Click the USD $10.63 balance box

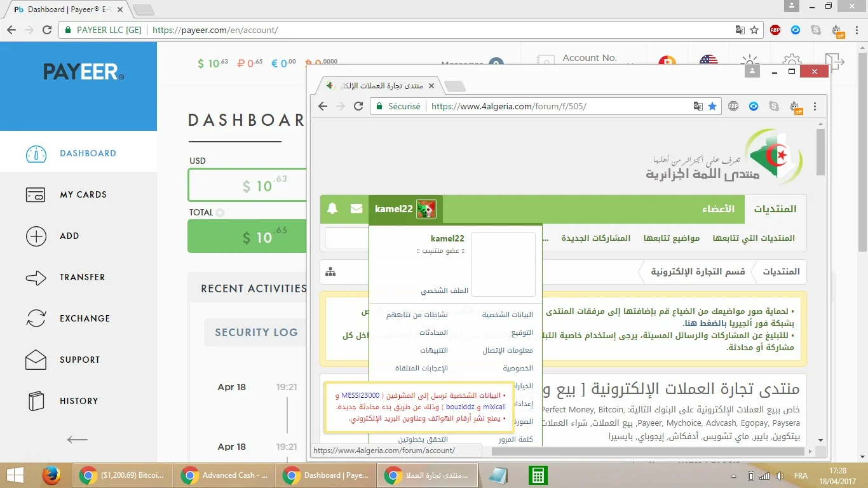pyautogui.click(x=247, y=186)
